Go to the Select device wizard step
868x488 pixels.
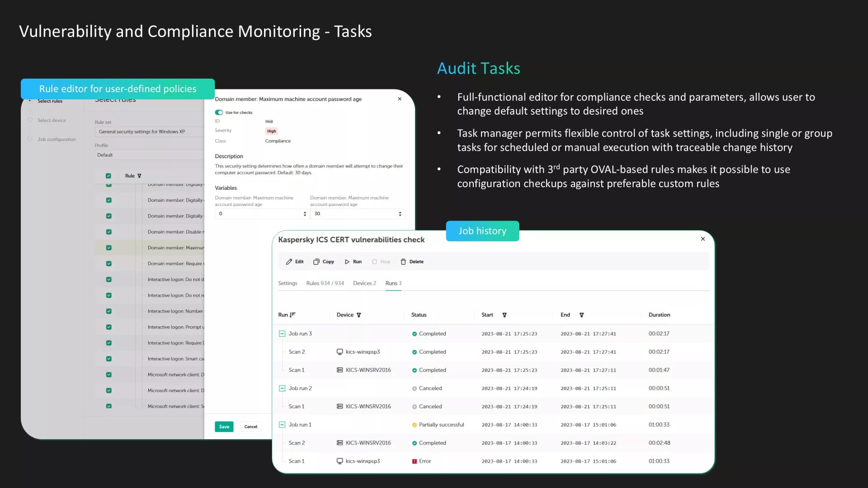(52, 120)
